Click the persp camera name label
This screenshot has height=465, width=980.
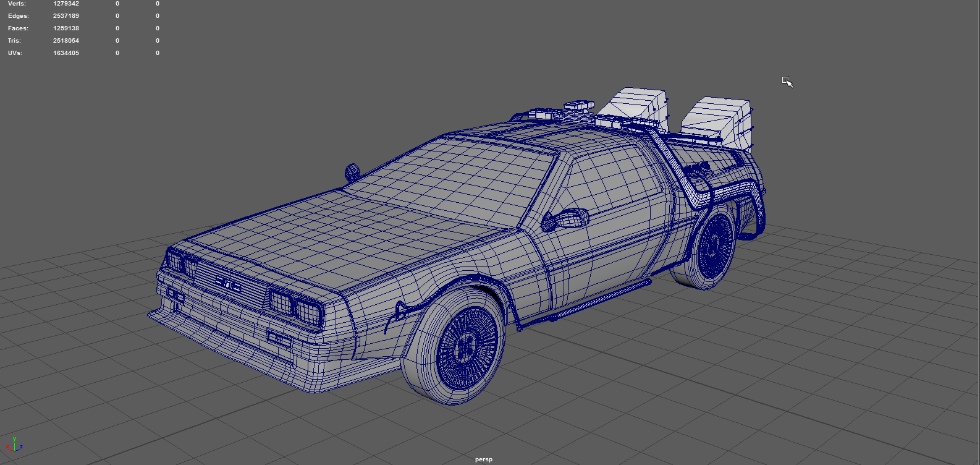click(x=484, y=459)
